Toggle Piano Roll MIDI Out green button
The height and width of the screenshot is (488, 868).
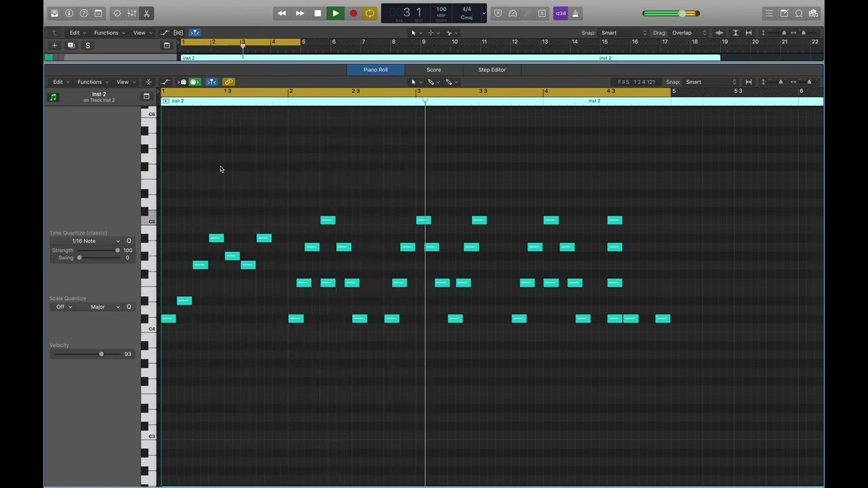point(195,82)
